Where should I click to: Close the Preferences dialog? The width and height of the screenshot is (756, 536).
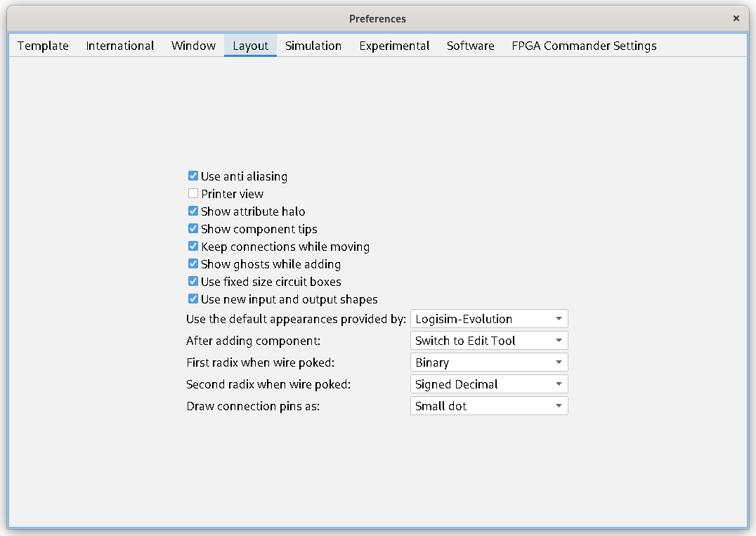pyautogui.click(x=736, y=18)
